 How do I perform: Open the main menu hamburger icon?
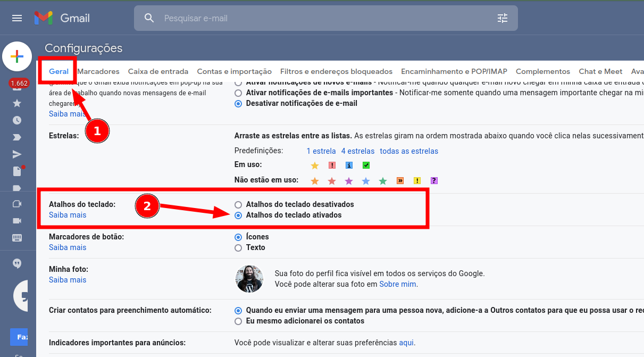(17, 18)
